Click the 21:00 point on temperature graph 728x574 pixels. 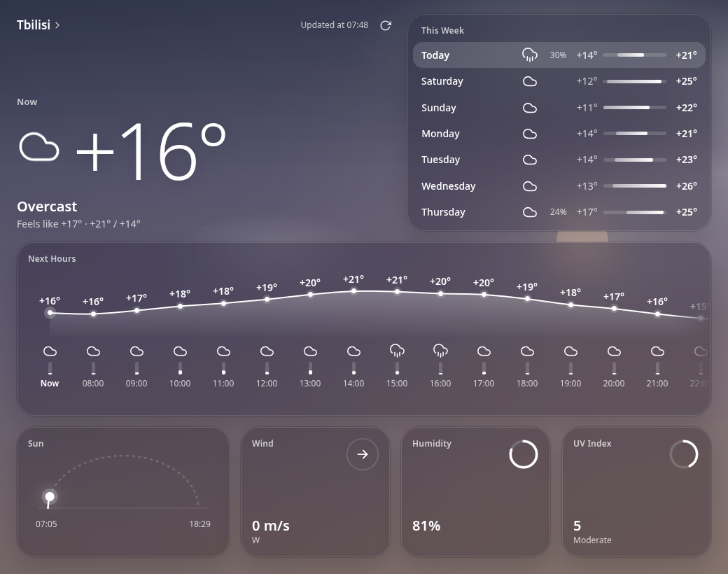657,314
